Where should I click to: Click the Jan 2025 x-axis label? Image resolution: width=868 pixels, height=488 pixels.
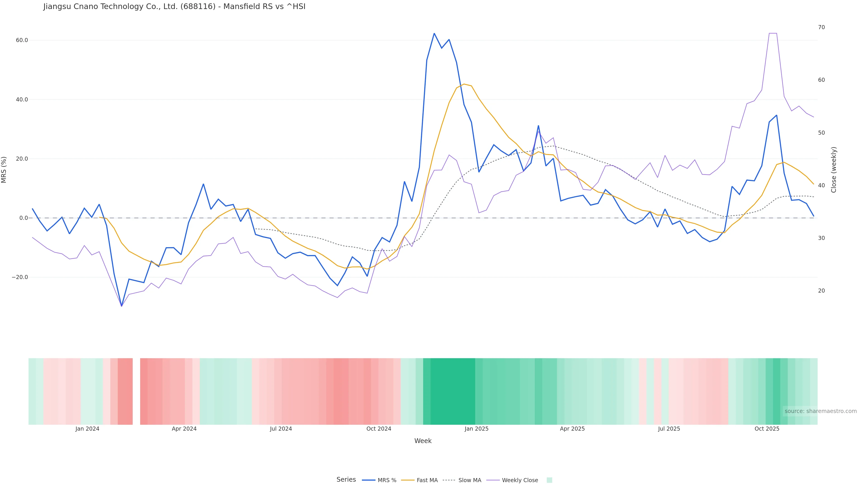tap(476, 429)
